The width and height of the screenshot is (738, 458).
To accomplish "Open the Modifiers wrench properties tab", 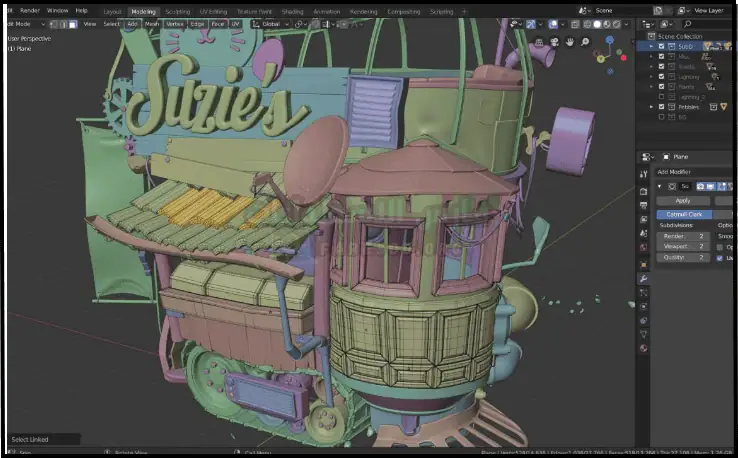I will pos(644,278).
